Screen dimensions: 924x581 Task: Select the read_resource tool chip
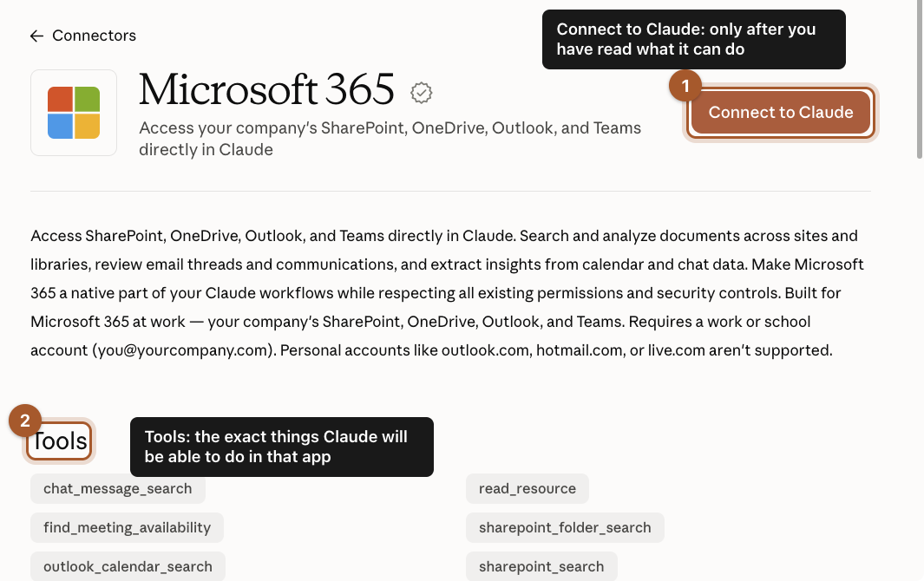(x=528, y=488)
